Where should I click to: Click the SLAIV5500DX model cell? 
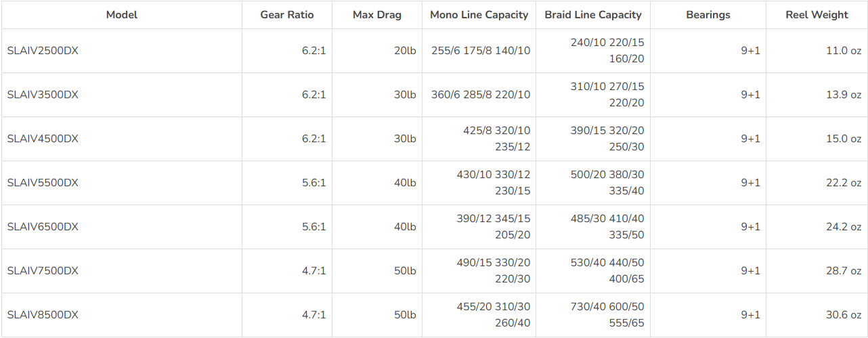[x=43, y=183]
